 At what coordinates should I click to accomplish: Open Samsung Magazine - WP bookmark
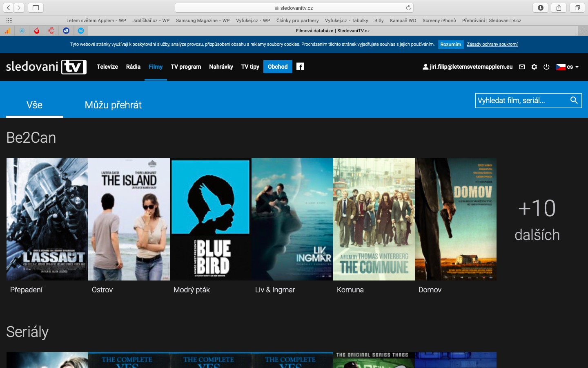(203, 20)
